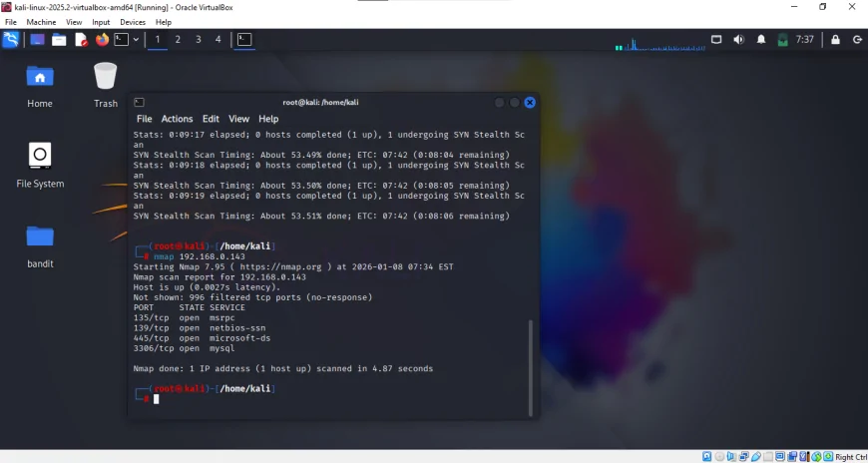Open the file manager panel icon
This screenshot has height=463, width=868.
tap(59, 40)
